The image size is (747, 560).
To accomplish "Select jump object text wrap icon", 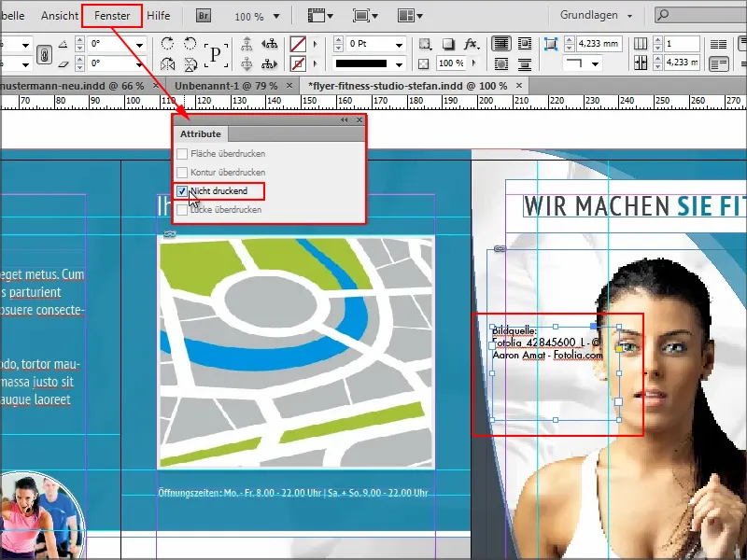I will point(525,63).
